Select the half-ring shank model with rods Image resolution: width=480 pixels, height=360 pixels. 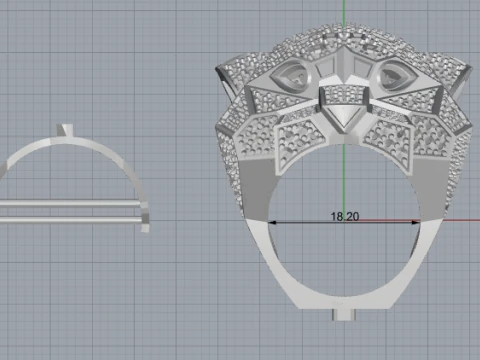(75, 178)
